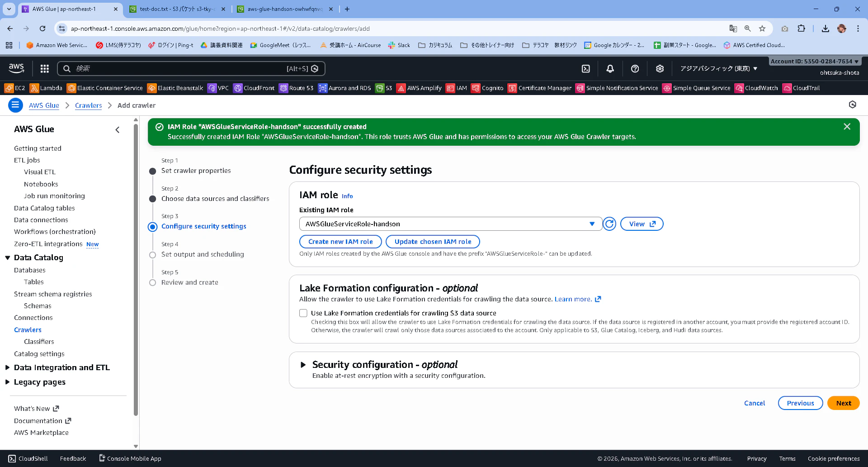Launch CloudShell from the top bar
The image size is (868, 467).
(586, 69)
